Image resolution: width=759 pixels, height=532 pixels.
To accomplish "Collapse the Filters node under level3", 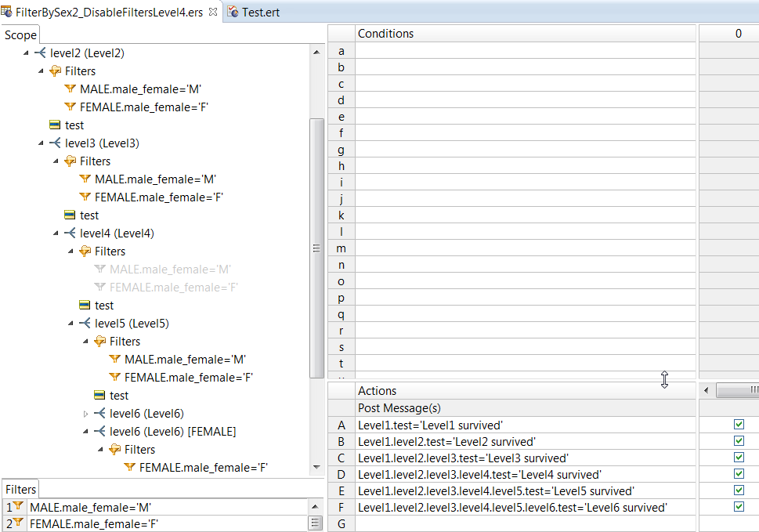I will pyautogui.click(x=56, y=161).
